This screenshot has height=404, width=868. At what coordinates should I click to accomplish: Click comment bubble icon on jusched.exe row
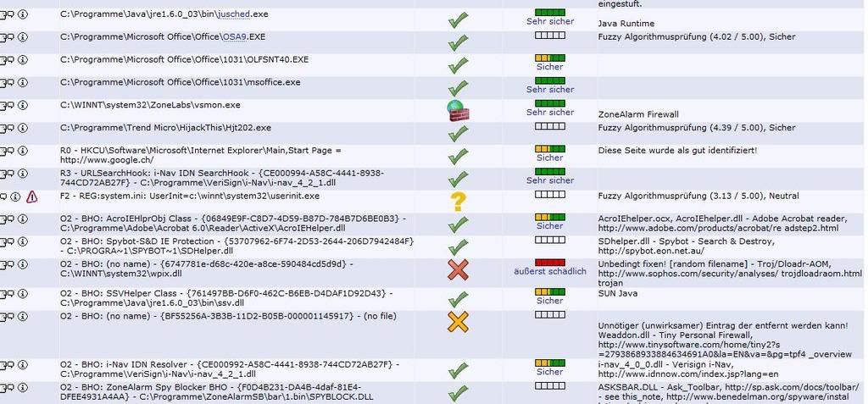click(x=10, y=15)
